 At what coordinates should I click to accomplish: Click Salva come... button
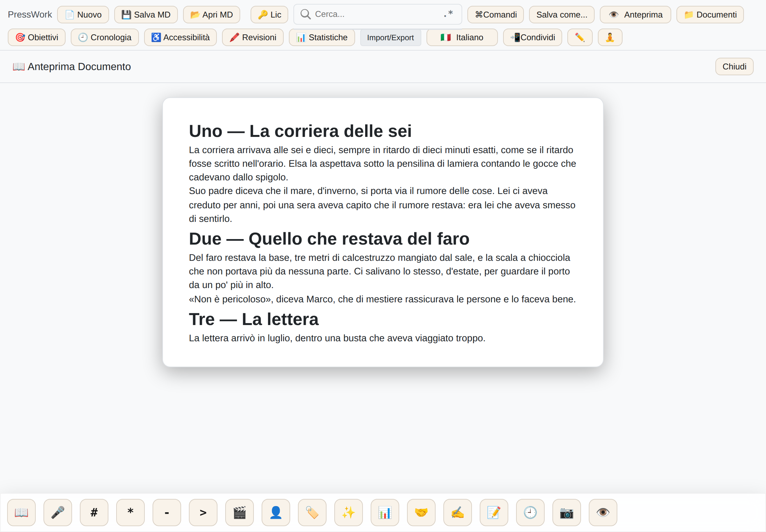[x=562, y=15]
